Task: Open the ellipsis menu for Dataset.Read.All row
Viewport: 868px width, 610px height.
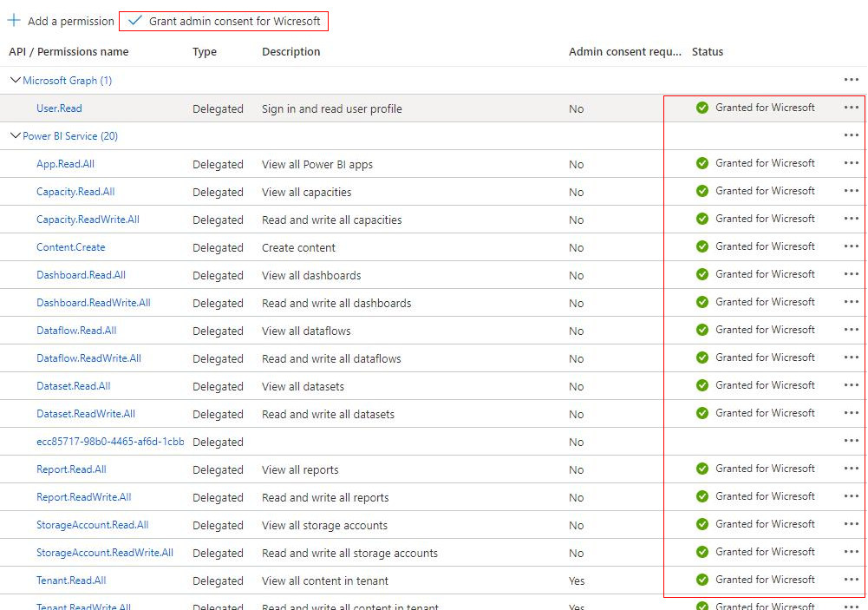Action: 852,385
